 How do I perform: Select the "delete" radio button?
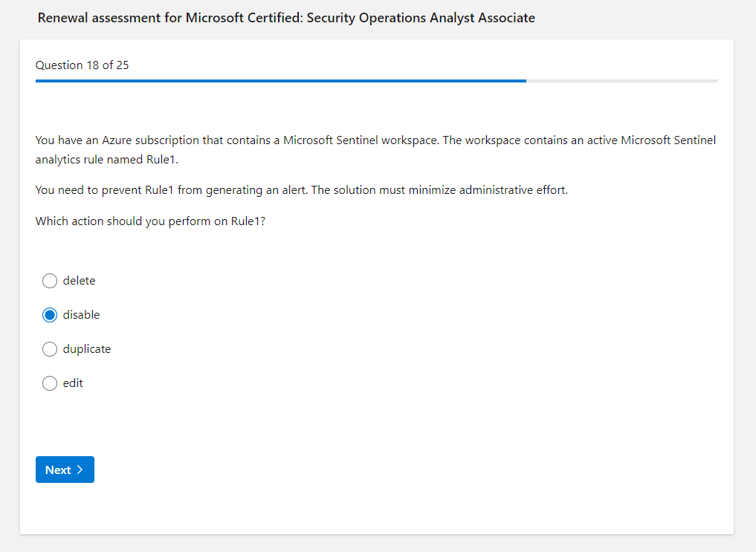click(x=50, y=281)
